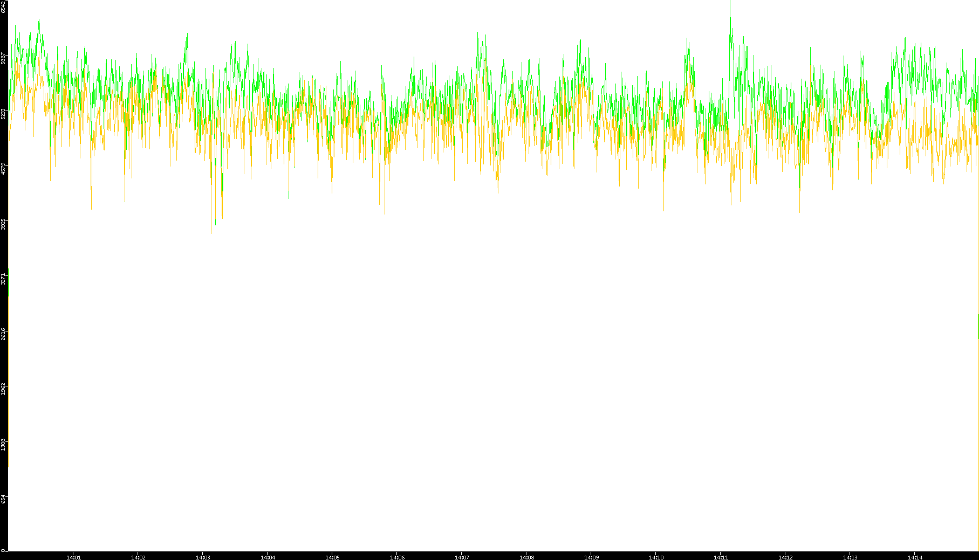The image size is (979, 560).
Task: Click the 14:01 time axis label
Action: (x=73, y=557)
